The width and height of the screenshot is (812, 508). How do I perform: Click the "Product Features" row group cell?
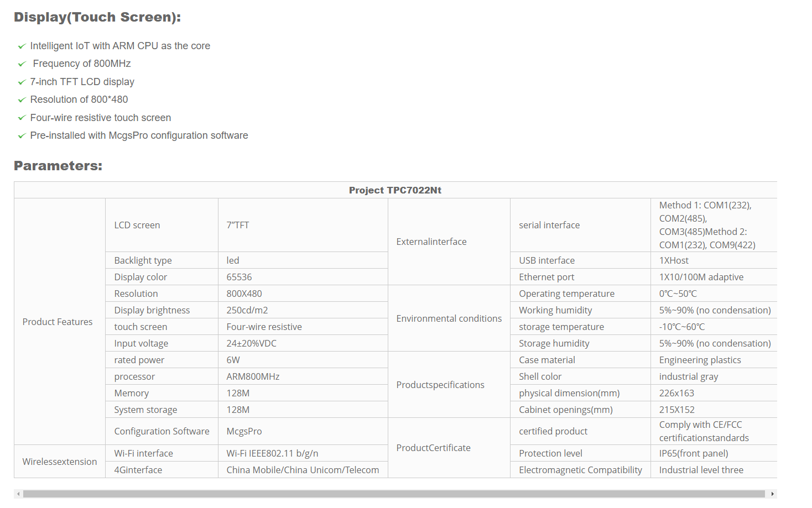pos(58,322)
